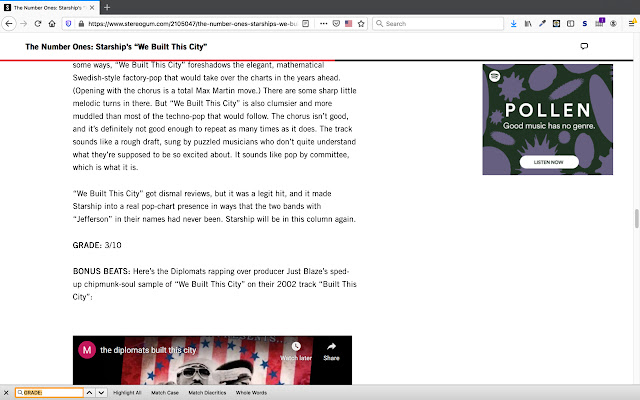Open the downloads panel
The image size is (640, 400).
pos(513,24)
